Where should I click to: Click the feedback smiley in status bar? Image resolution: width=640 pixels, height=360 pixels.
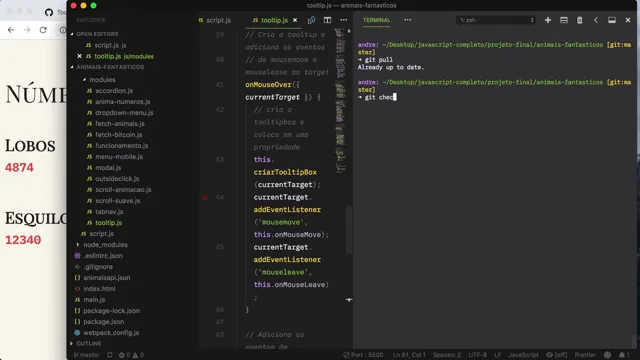(x=607, y=355)
